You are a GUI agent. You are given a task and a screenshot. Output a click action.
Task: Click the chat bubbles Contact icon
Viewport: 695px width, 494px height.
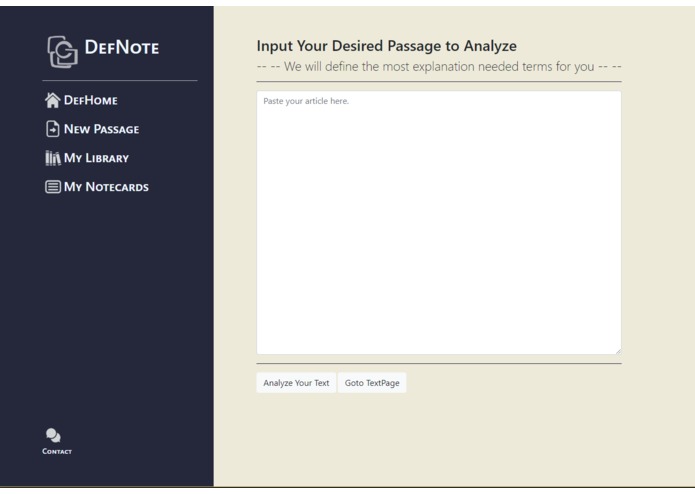[x=53, y=436]
